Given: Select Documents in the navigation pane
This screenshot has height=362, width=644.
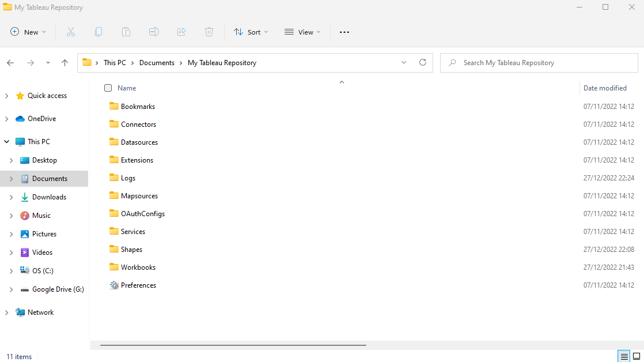Looking at the screenshot, I should (x=44, y=179).
